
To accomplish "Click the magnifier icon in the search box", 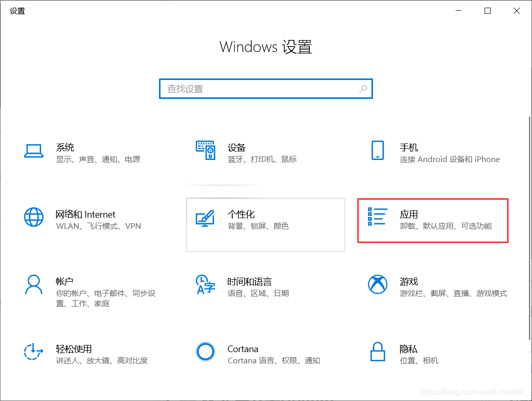I will 363,89.
